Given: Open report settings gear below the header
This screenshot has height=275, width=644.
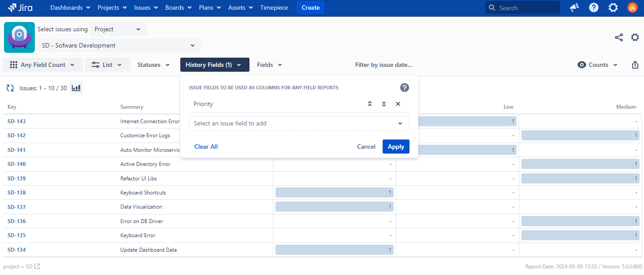Looking at the screenshot, I should (635, 37).
